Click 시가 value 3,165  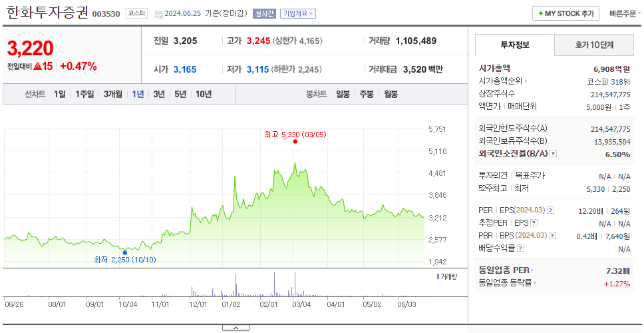pyautogui.click(x=185, y=69)
